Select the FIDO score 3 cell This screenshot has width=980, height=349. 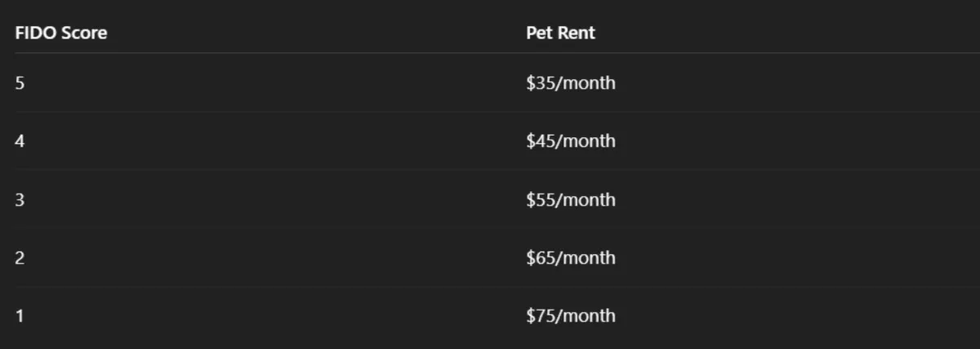[x=20, y=199]
